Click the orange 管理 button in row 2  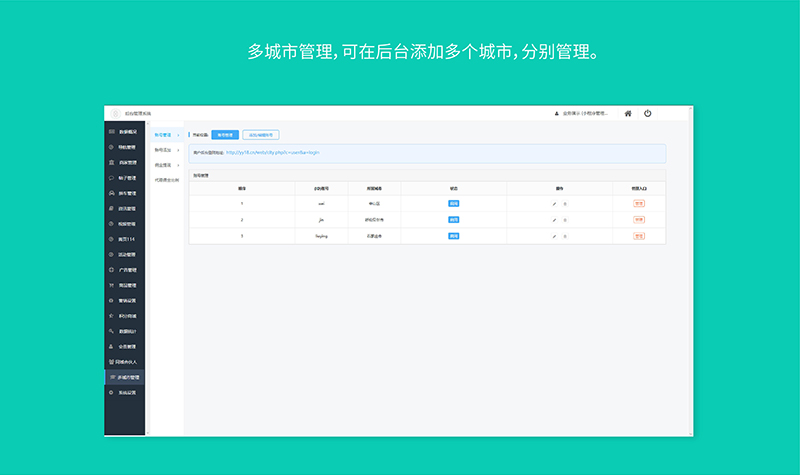coord(639,220)
